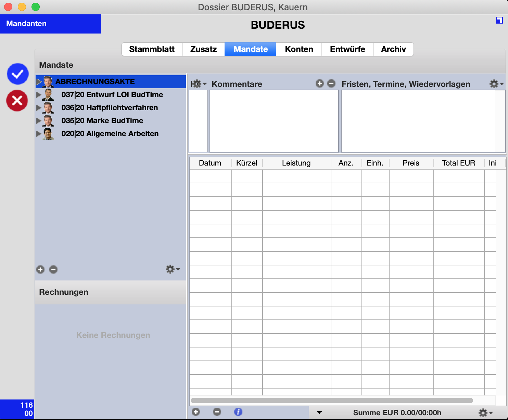
Task: Add a new comment with Kommentare plus icon
Action: click(x=320, y=83)
